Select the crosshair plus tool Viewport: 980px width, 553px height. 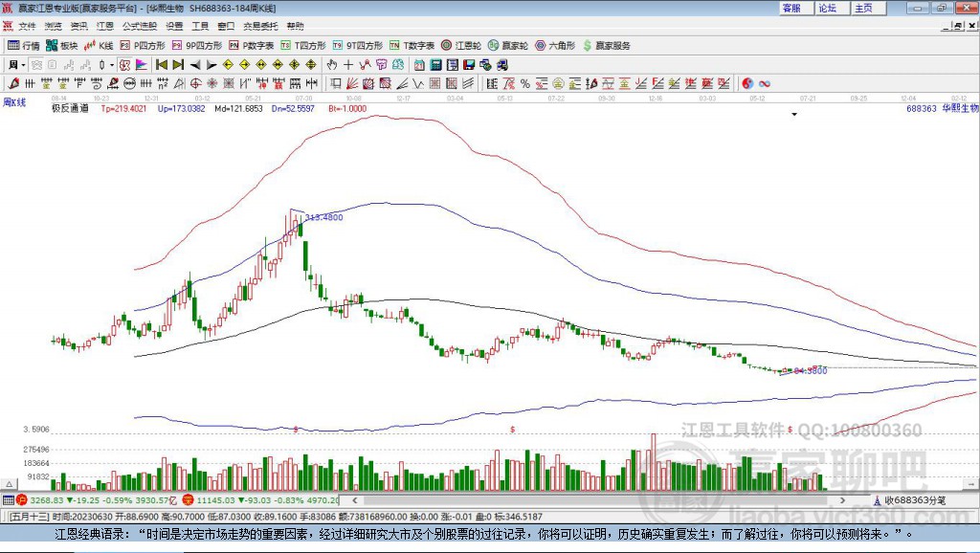[x=348, y=65]
